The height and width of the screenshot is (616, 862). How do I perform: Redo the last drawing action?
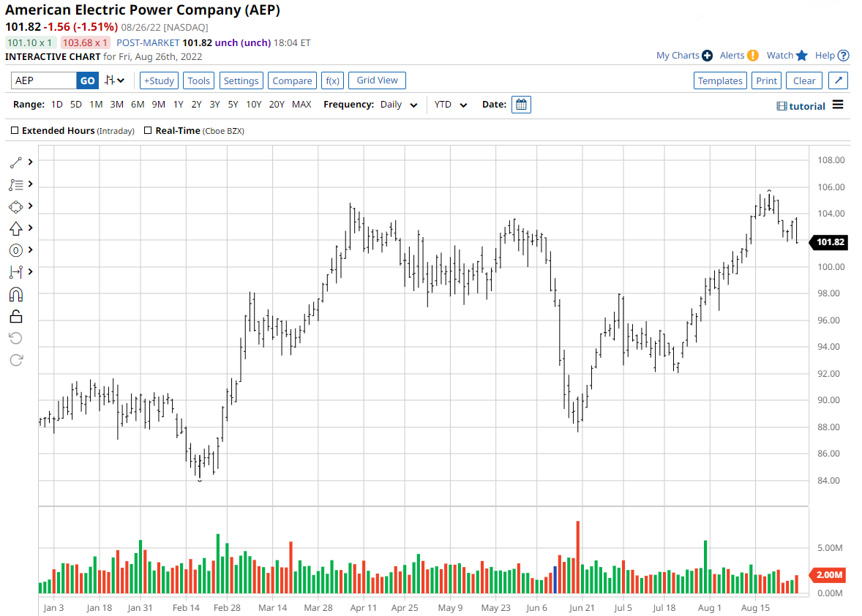16,360
